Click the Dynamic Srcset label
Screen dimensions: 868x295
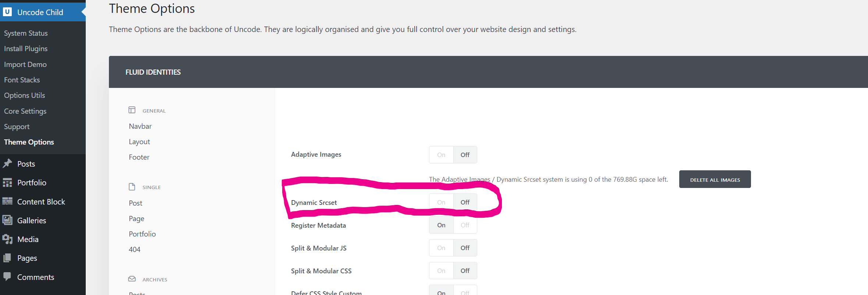click(314, 202)
